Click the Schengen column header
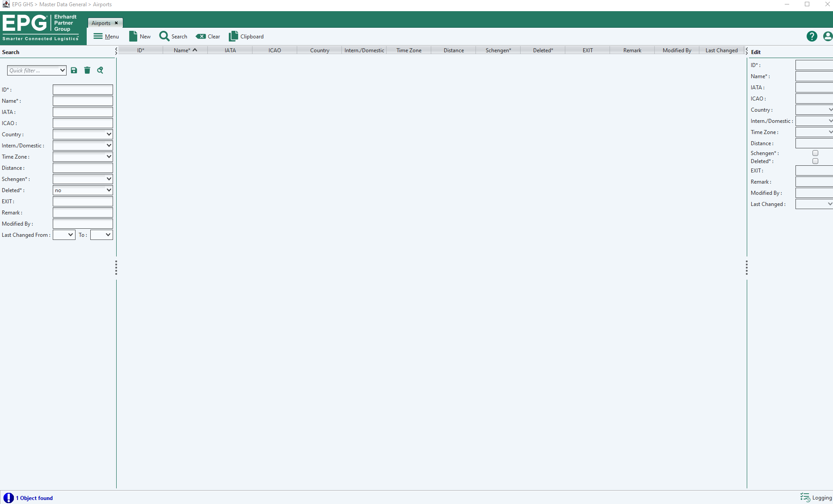833x504 pixels. coord(498,50)
